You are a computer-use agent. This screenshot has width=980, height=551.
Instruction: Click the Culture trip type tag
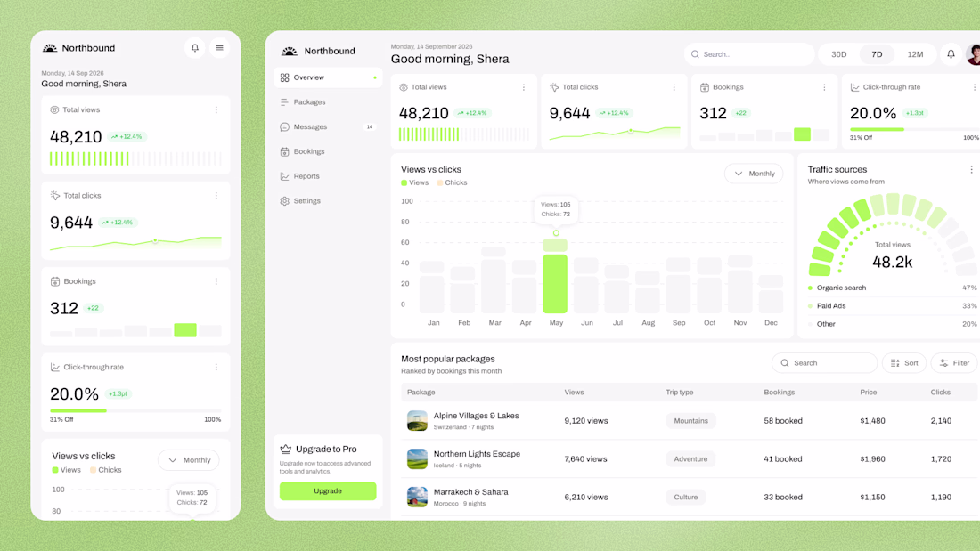pyautogui.click(x=686, y=498)
